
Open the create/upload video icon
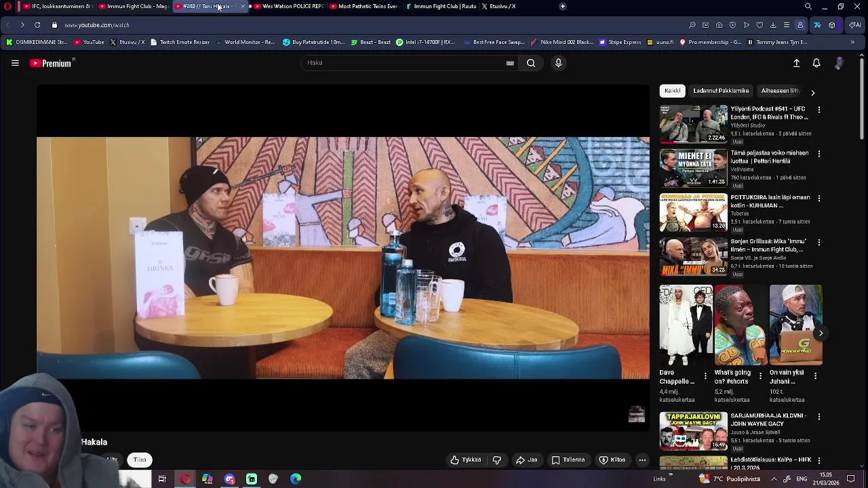click(x=797, y=63)
